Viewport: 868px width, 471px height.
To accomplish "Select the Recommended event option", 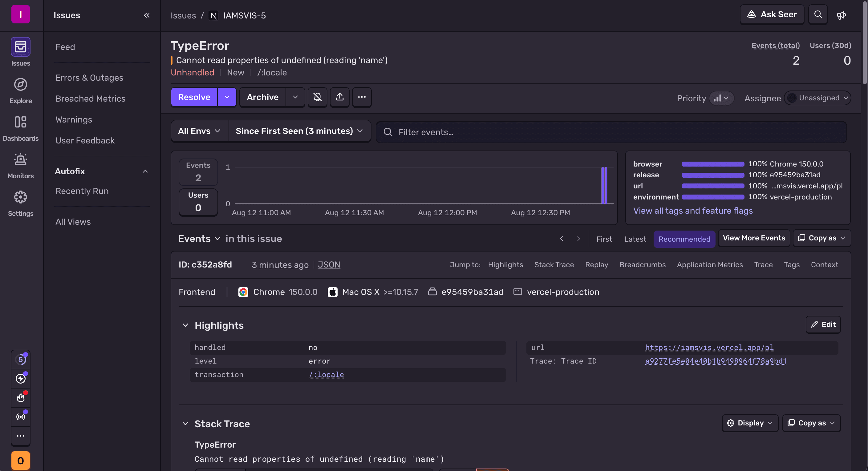I will (x=684, y=239).
